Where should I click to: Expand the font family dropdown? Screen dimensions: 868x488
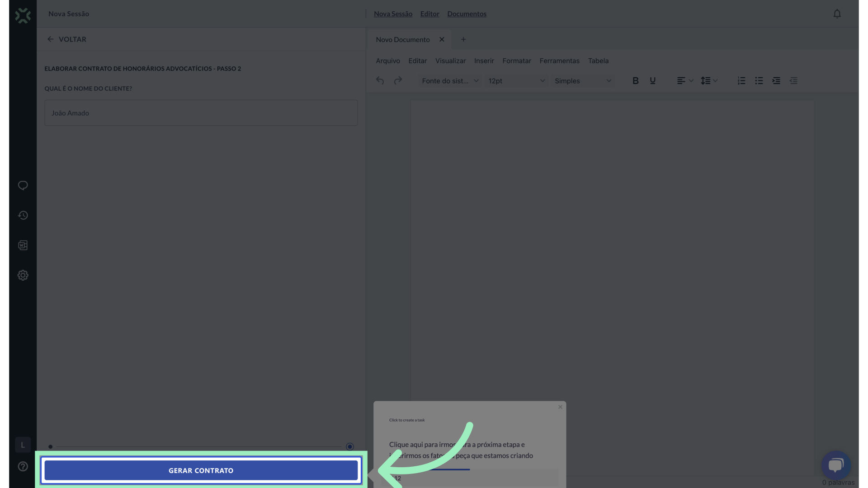coord(449,81)
